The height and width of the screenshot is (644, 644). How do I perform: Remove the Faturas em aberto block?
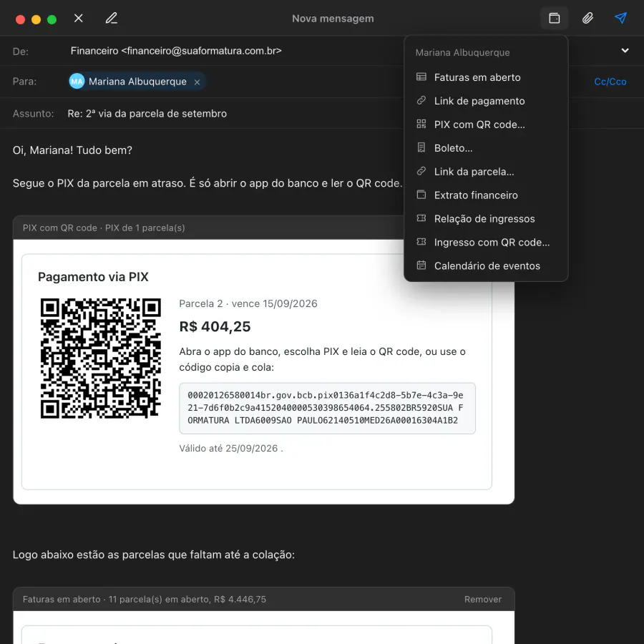(482, 599)
